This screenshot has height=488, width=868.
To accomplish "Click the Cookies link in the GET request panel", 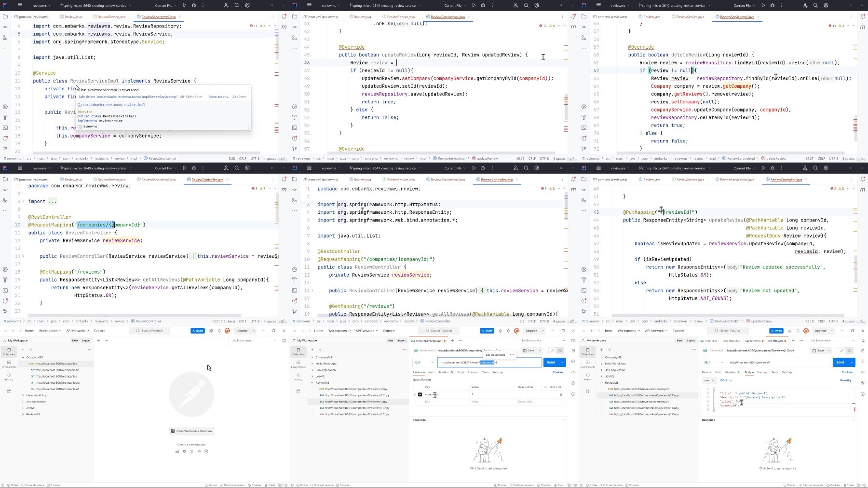I will tap(557, 372).
